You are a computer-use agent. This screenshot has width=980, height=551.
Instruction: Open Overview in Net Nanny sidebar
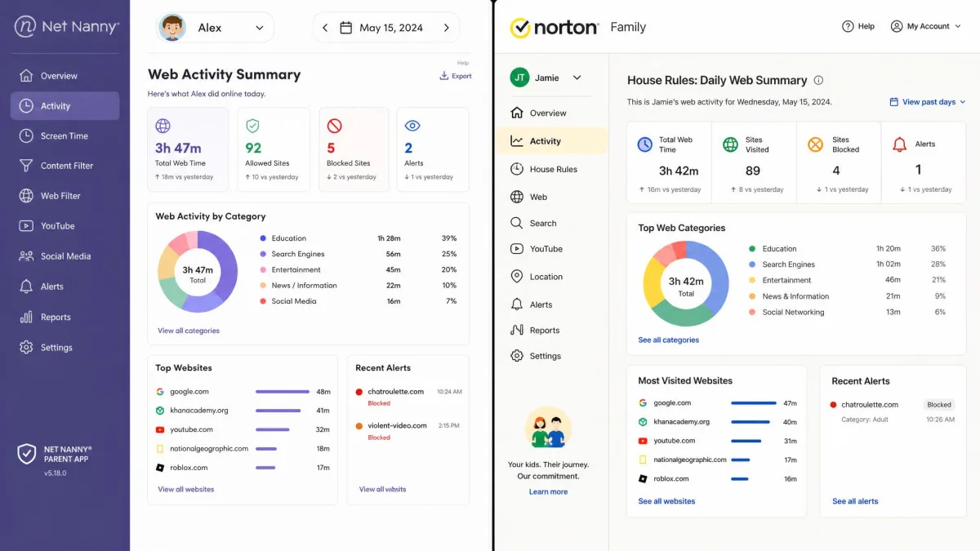click(65, 76)
